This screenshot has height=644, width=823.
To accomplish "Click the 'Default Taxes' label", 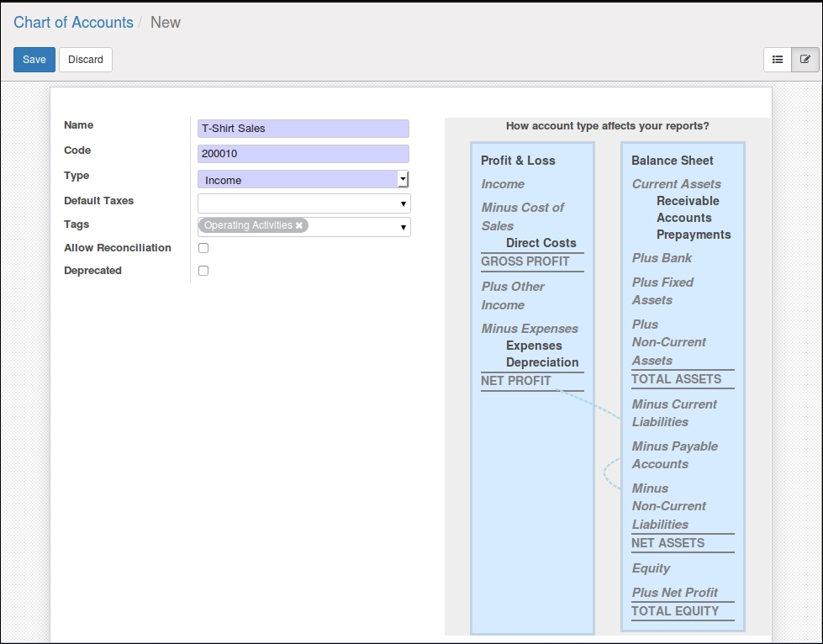I will pyautogui.click(x=98, y=200).
